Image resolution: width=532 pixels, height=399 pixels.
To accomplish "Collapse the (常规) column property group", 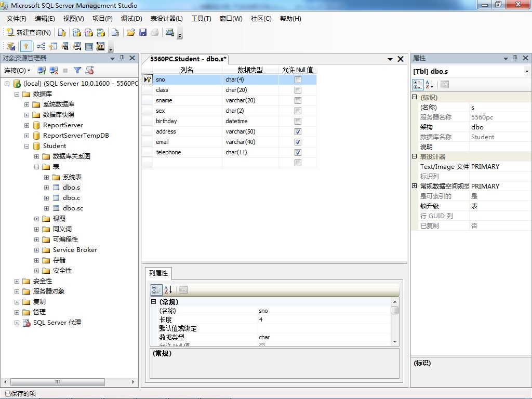I will click(x=153, y=302).
